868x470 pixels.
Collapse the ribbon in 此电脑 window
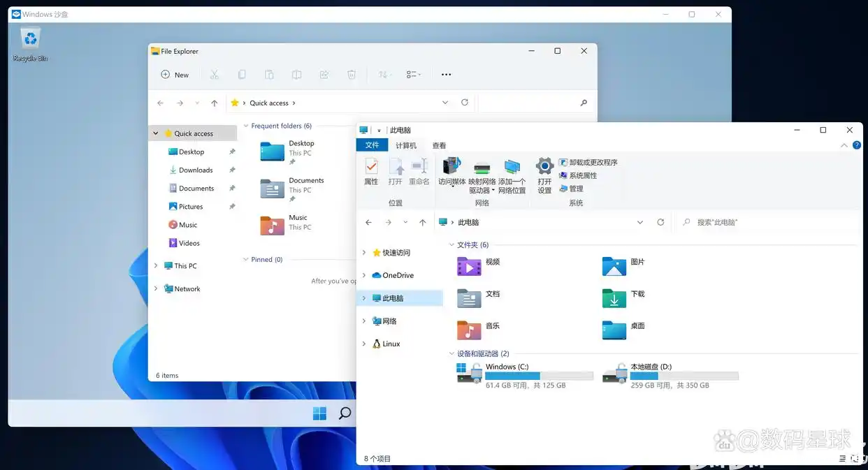click(x=844, y=145)
